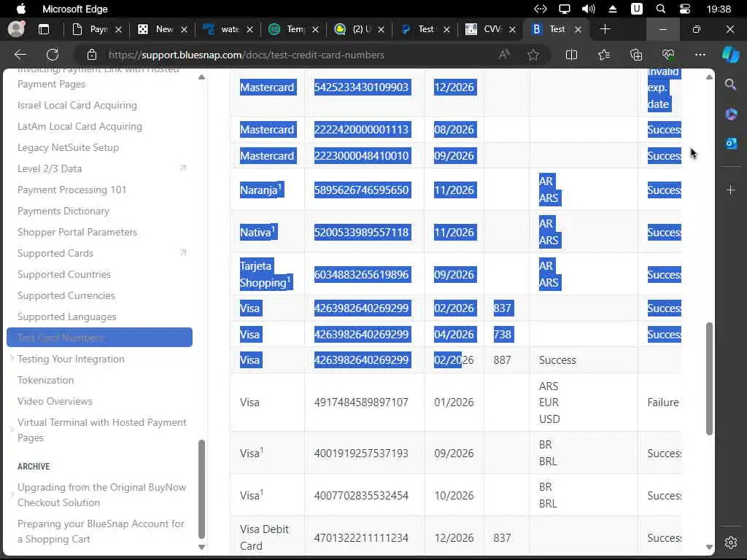Open Collections icon in toolbar
This screenshot has height=560, width=747.
coord(636,55)
